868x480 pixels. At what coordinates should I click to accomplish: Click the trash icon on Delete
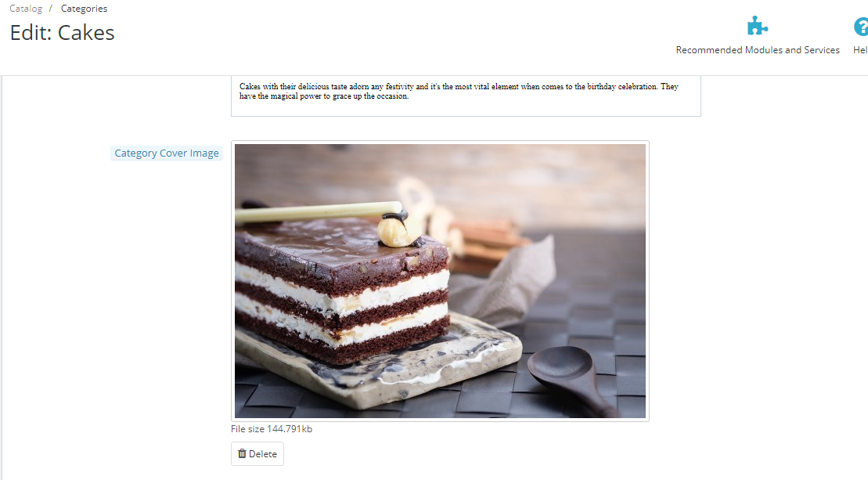coord(242,453)
